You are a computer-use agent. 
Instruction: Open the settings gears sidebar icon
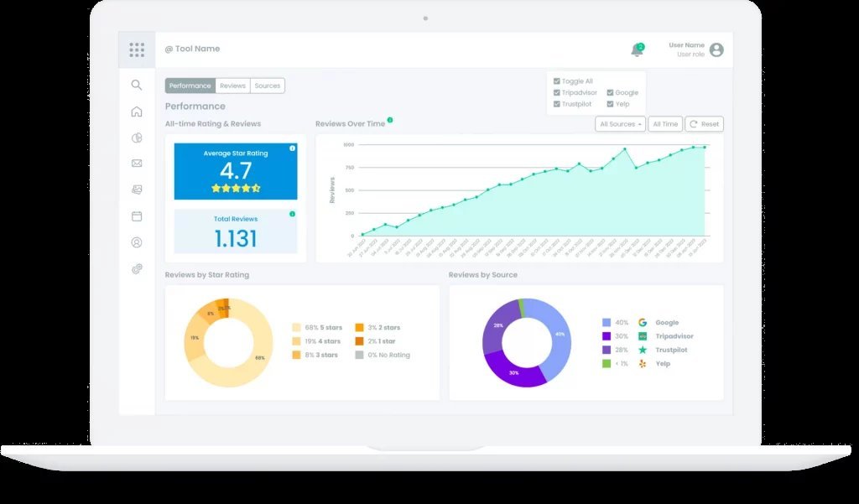pyautogui.click(x=137, y=268)
